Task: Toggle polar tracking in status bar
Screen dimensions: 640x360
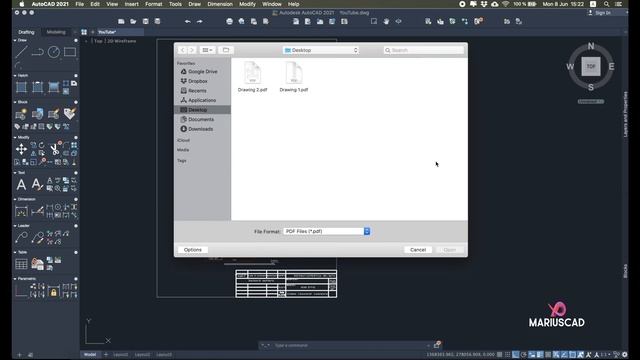Action: click(524, 355)
